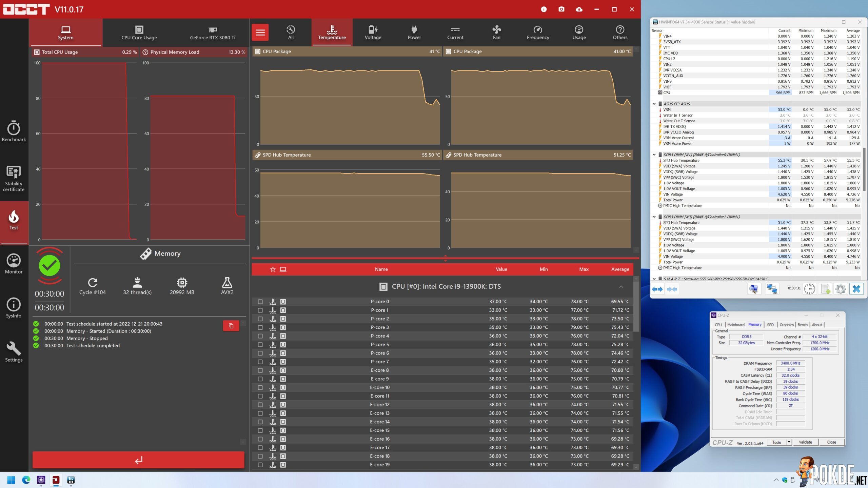Check the E-core 19 checkbox
This screenshot has height=488, width=868.
[260, 465]
